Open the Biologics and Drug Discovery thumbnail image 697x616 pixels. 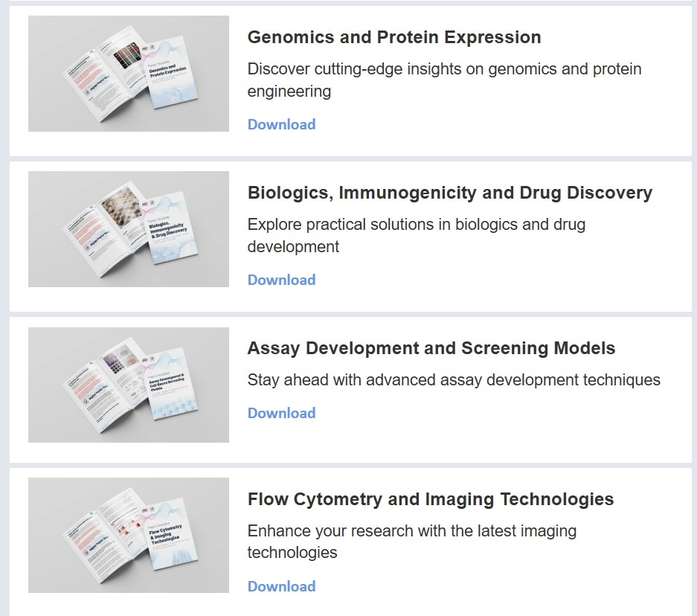[x=128, y=229]
